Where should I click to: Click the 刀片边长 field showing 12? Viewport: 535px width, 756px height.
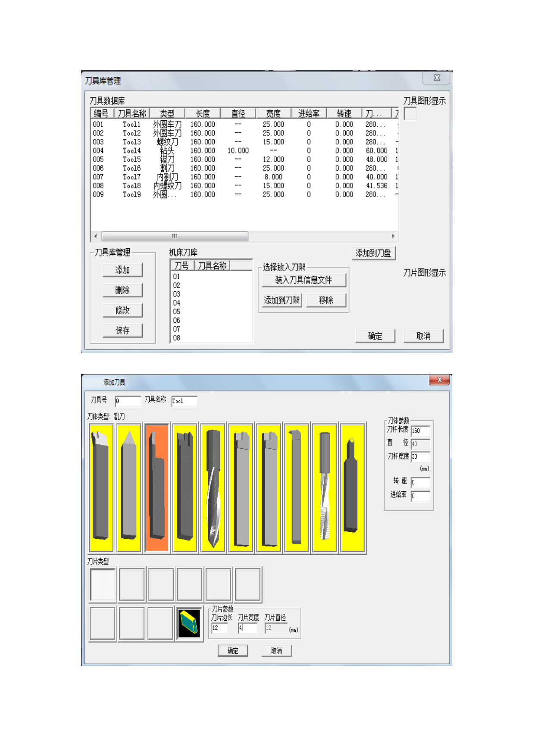(x=219, y=628)
